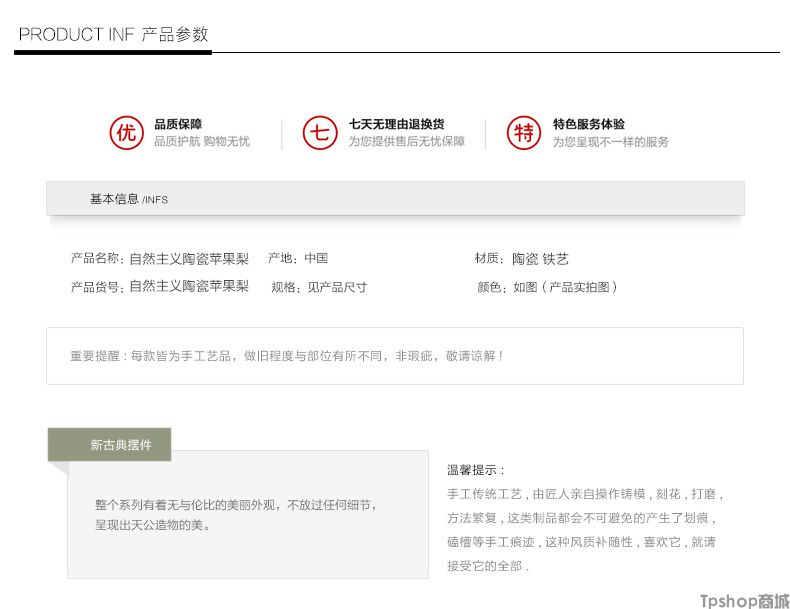Click the 重要提醒 notice box

(x=394, y=356)
